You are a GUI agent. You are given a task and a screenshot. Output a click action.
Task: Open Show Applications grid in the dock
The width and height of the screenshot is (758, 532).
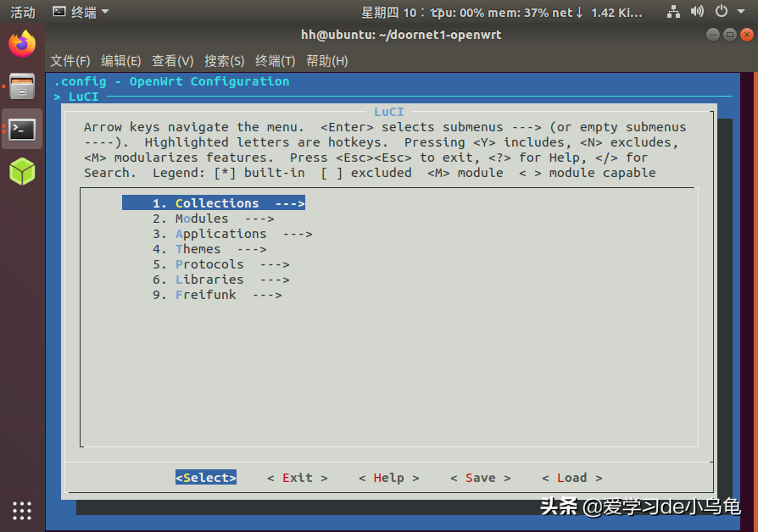pyautogui.click(x=21, y=511)
